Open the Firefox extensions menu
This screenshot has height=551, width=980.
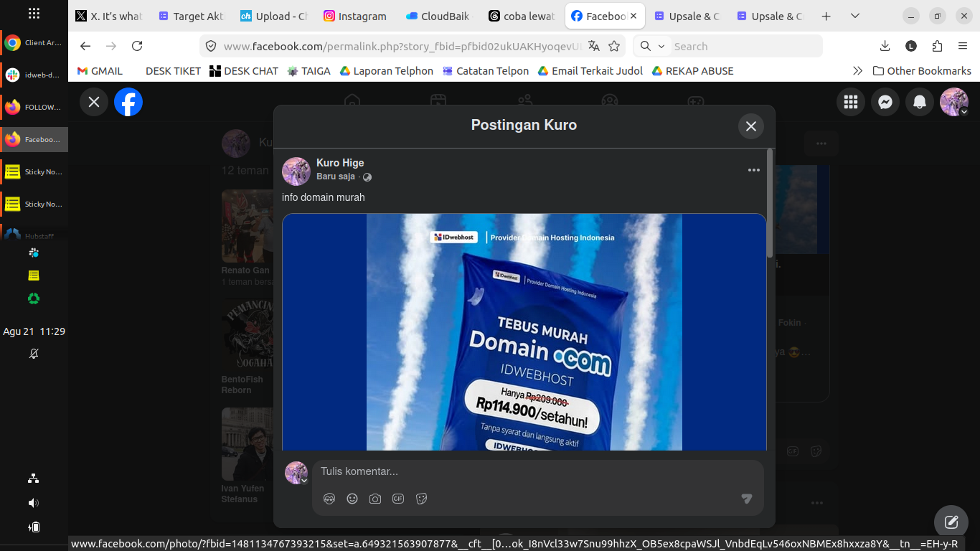(x=937, y=46)
